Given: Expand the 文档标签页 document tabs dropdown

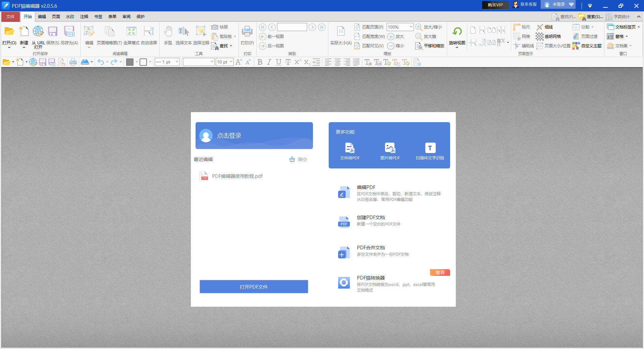Looking at the screenshot, I should (639, 27).
